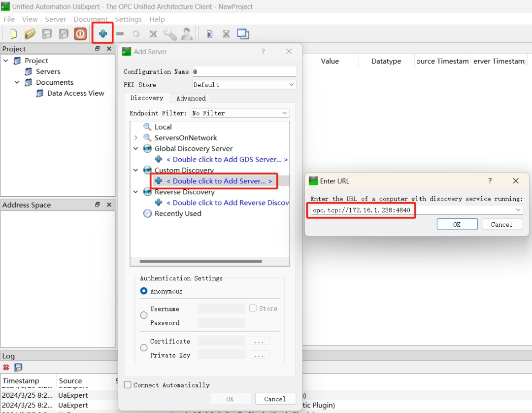The image size is (532, 413).
Task: Open project folder icon in toolbar
Action: [30, 34]
